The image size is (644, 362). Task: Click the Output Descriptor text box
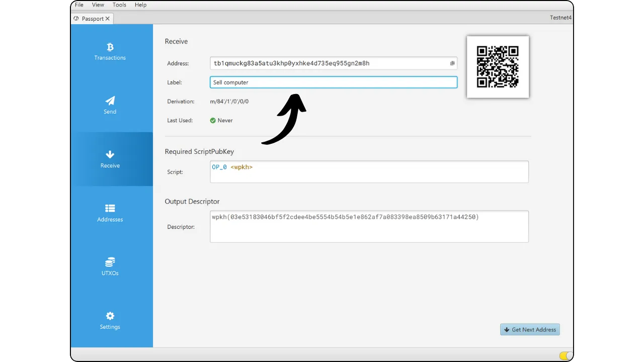coord(369,226)
